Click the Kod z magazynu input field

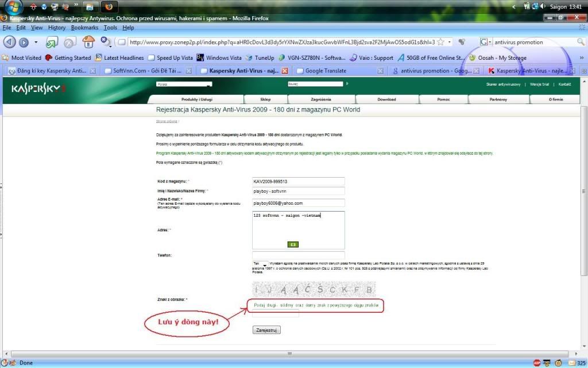[298, 181]
